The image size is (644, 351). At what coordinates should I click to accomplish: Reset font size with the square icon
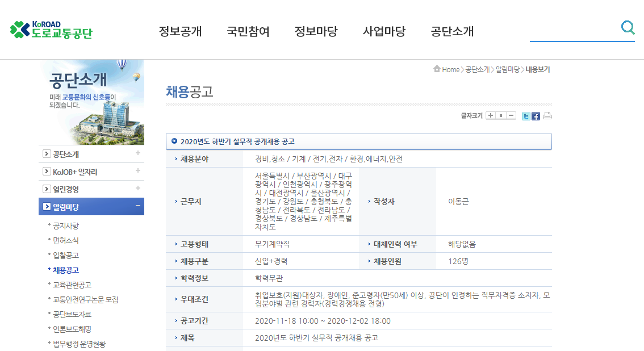tap(500, 115)
